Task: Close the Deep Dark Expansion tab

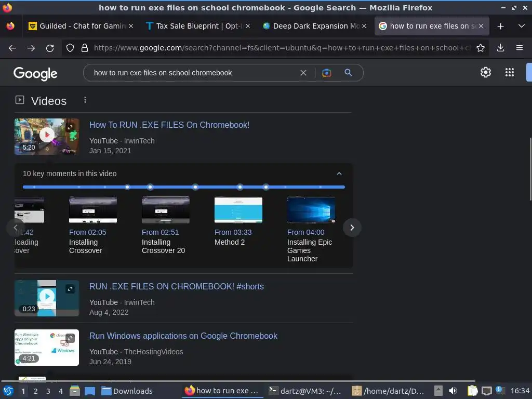Action: (364, 26)
